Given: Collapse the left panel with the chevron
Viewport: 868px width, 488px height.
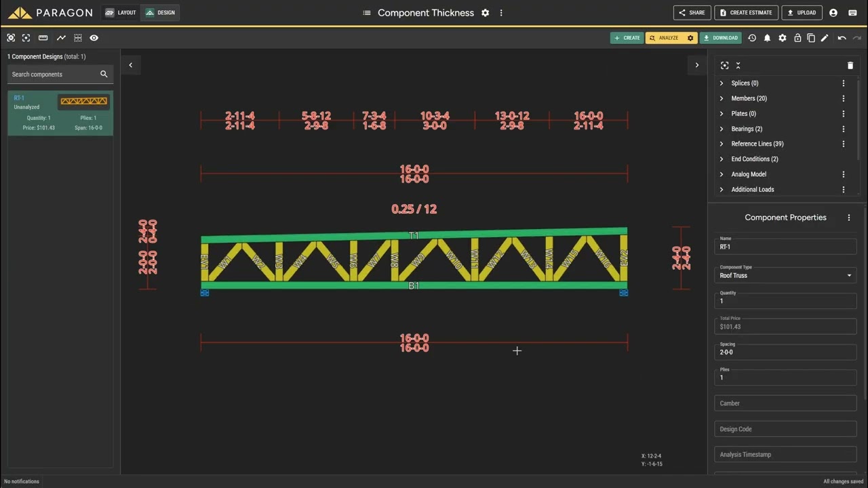Looking at the screenshot, I should pyautogui.click(x=131, y=65).
